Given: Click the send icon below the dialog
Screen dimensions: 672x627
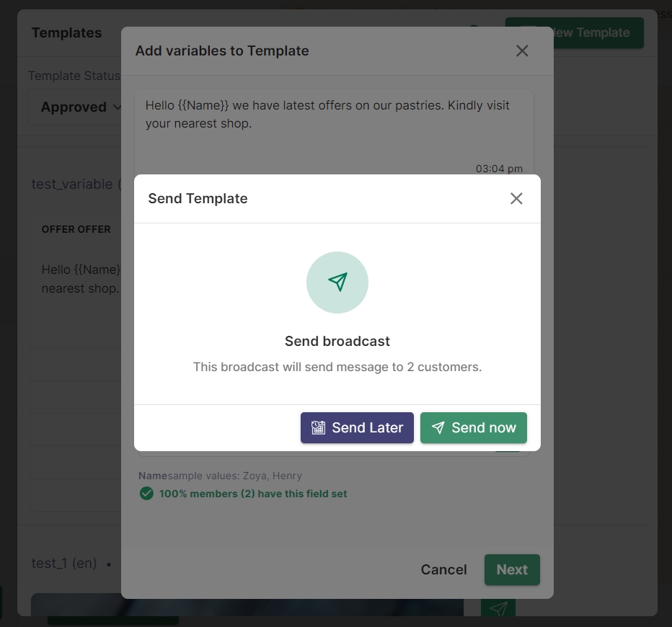Looking at the screenshot, I should pos(498,609).
